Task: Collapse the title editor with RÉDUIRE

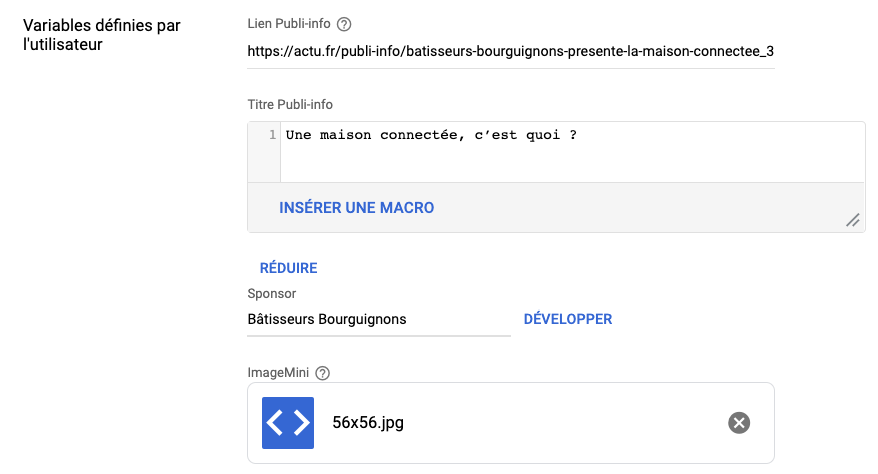Action: pos(288,268)
